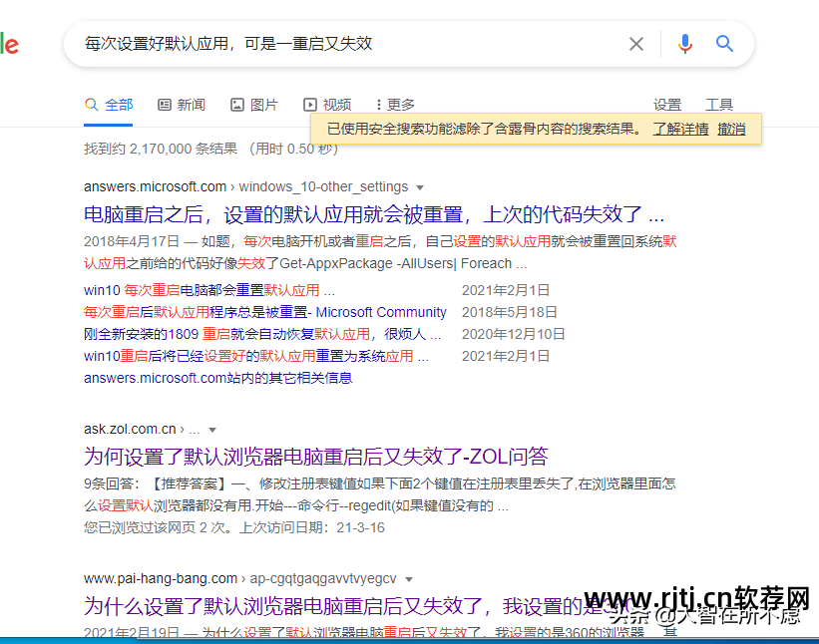Open sublink 刚全新安装的1809 重启就会自动恢复默认应用
This screenshot has height=644, width=819.
point(262,334)
